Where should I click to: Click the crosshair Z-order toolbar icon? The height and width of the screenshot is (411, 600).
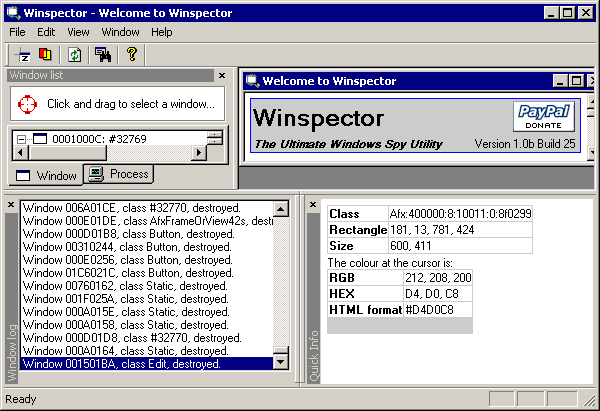(23, 55)
